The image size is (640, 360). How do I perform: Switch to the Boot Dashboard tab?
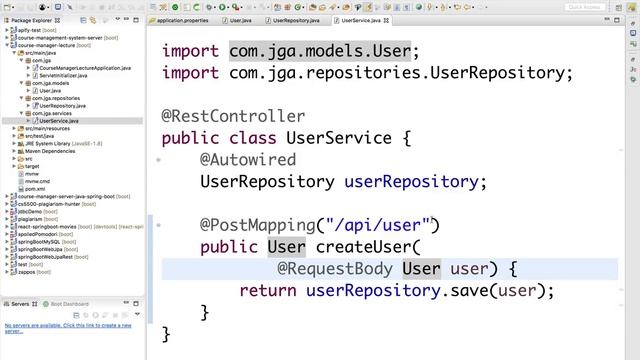[x=66, y=304]
